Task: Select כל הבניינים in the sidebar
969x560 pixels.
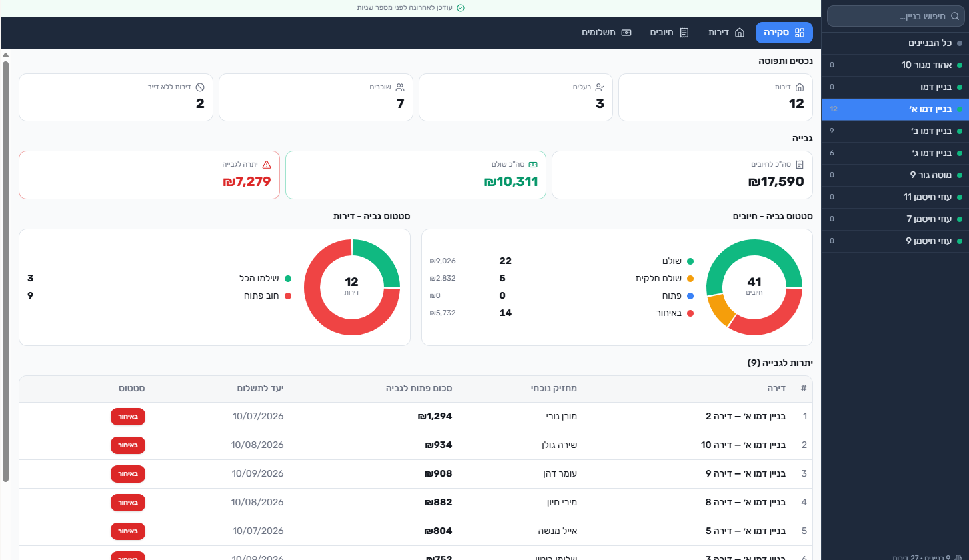Action: pos(896,43)
